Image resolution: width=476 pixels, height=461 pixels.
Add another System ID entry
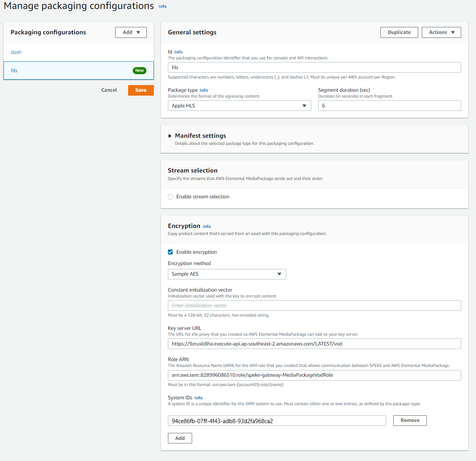[180, 438]
